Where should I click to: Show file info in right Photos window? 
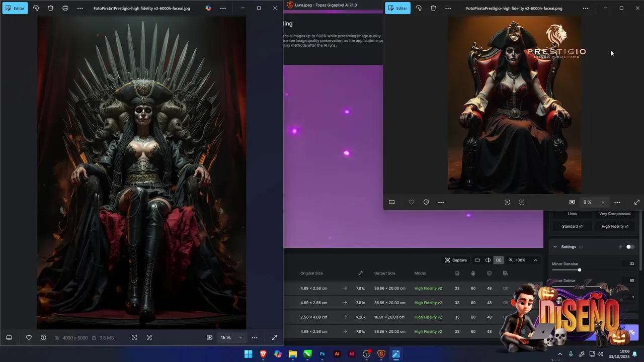tap(426, 202)
